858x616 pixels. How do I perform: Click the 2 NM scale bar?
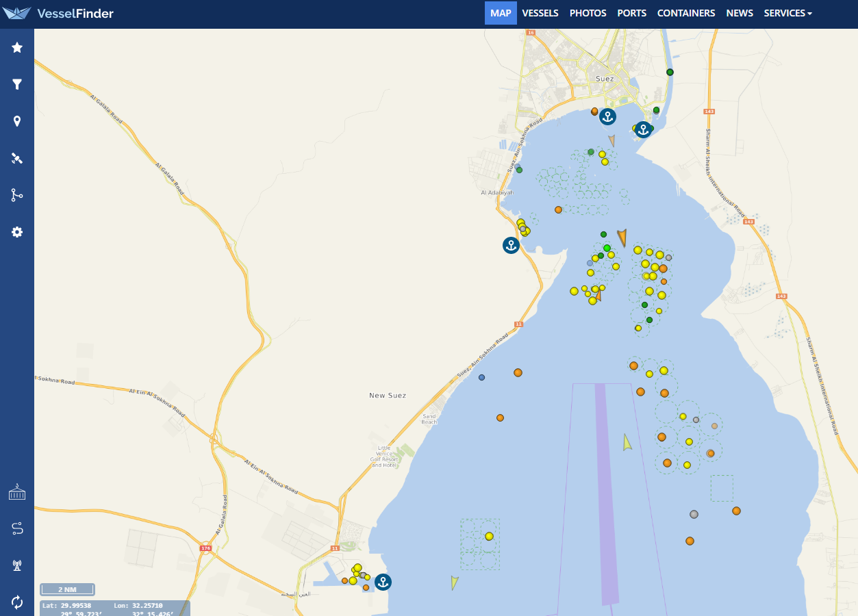pos(67,589)
